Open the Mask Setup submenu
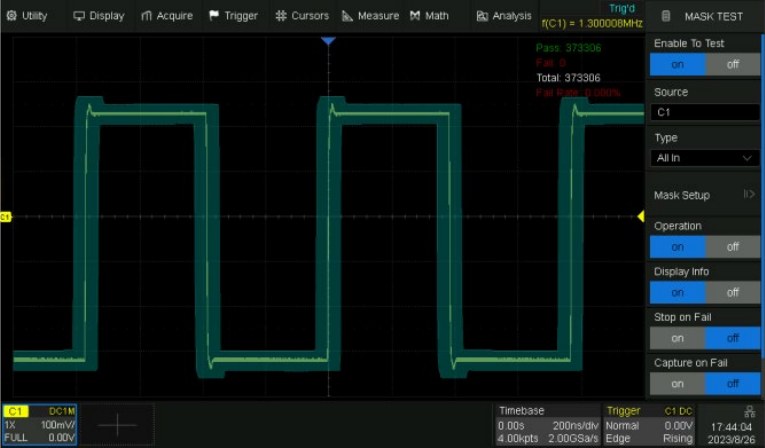Image resolution: width=765 pixels, height=448 pixels. (x=705, y=195)
